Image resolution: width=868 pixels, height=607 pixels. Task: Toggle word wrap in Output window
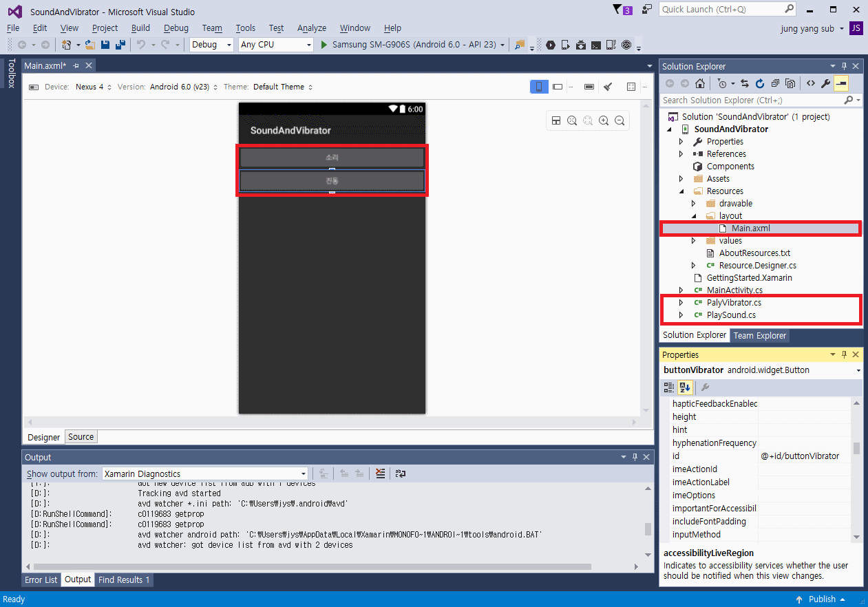coord(401,473)
